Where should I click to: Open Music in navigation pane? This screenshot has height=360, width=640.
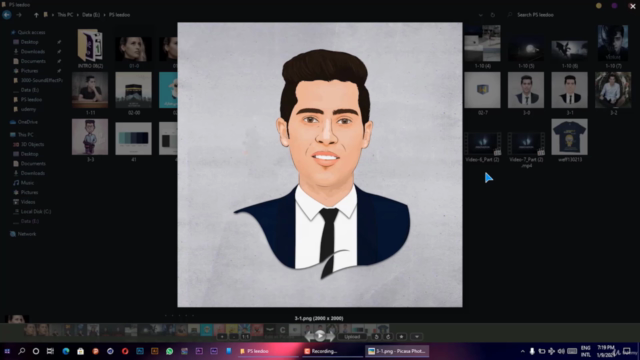27,183
